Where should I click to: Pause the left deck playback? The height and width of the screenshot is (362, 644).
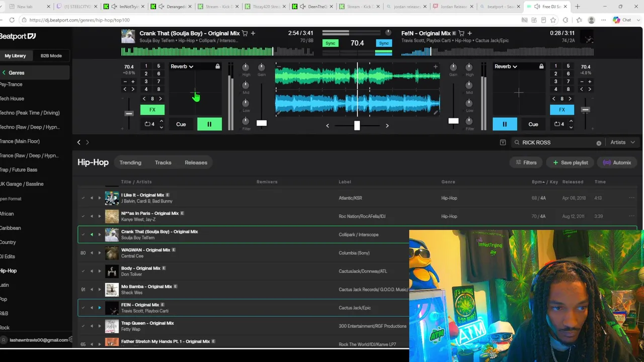pyautogui.click(x=209, y=124)
